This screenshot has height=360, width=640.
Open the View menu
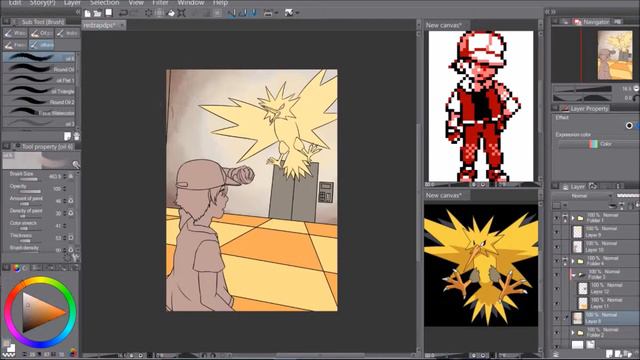[x=136, y=3]
